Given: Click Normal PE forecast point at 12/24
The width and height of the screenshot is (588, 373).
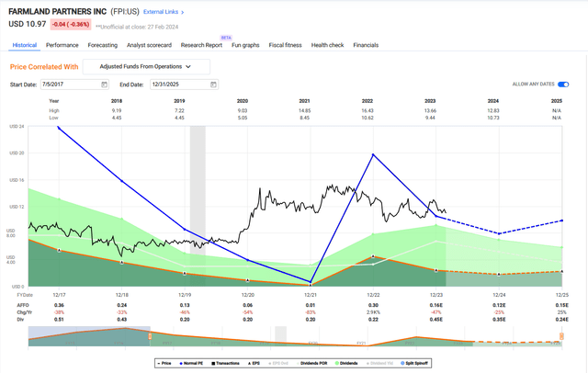Looking at the screenshot, I should click(x=499, y=233).
